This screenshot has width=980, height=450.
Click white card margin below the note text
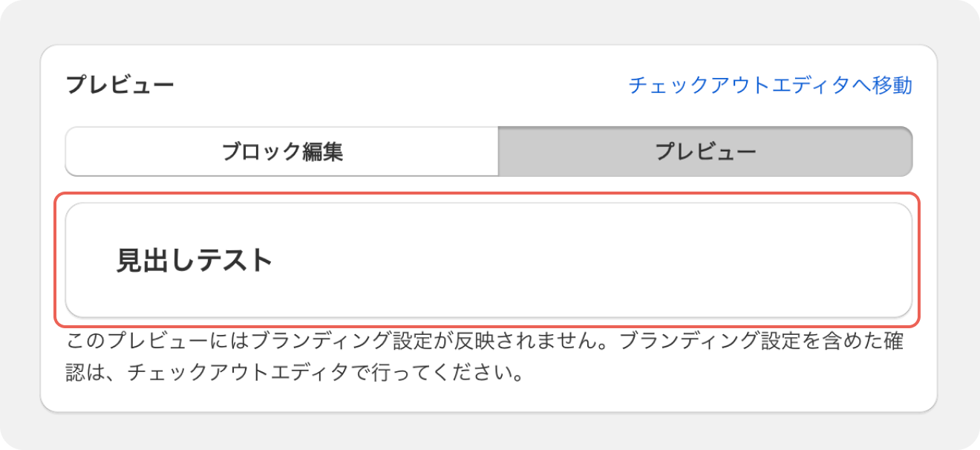(489, 399)
